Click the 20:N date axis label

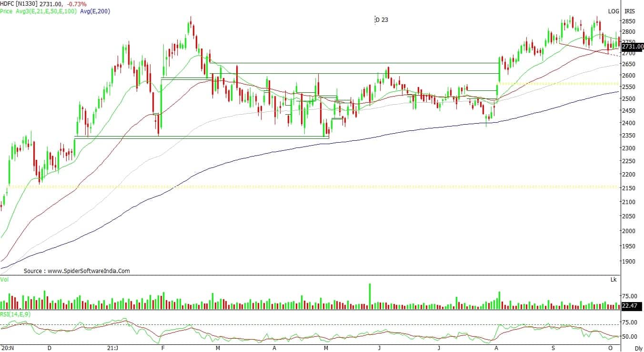pos(7,348)
